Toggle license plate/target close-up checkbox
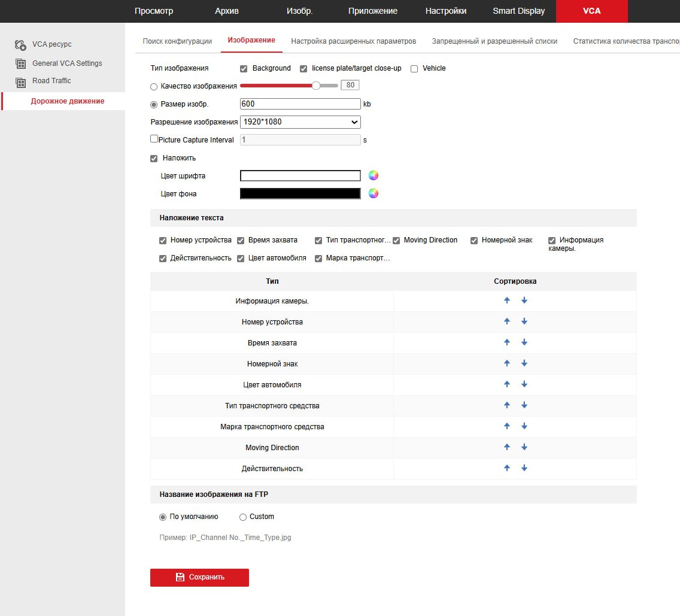 pos(303,68)
